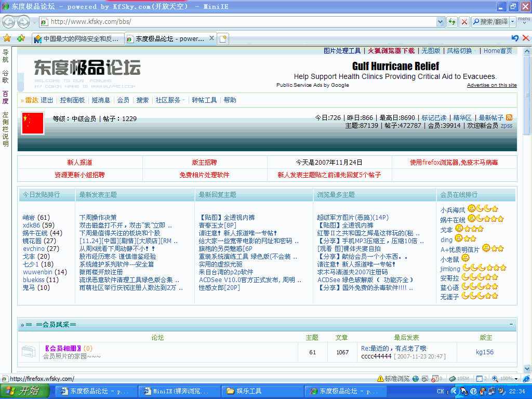Screen dimensions: 532x399
Task: Click the 火狐浏览器下载 link
Action: [391, 50]
